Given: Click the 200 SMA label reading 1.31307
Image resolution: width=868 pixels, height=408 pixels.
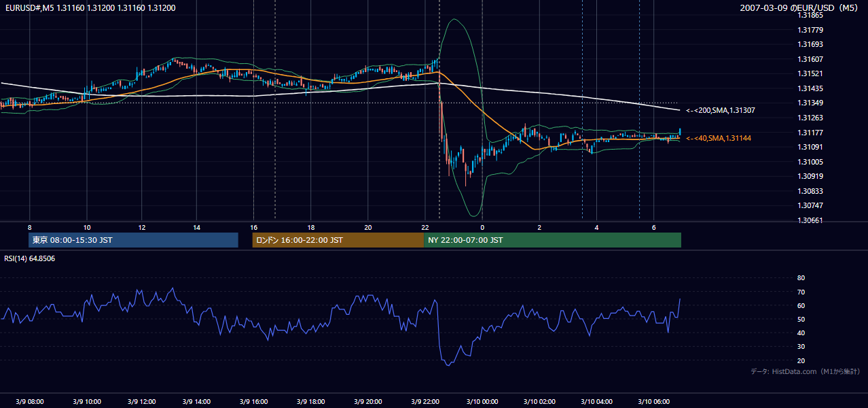Looking at the screenshot, I should click(720, 110).
